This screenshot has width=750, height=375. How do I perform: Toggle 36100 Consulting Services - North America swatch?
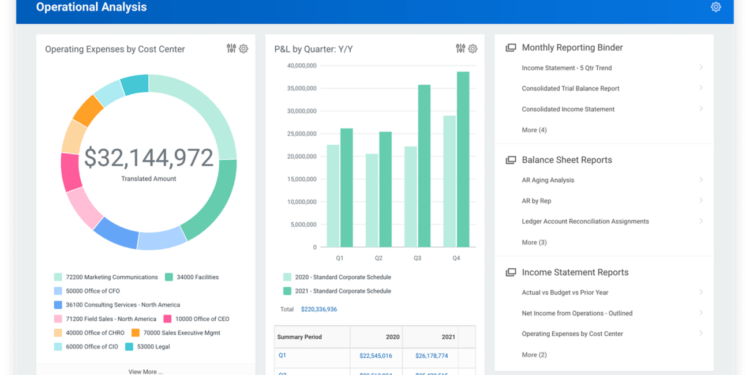coord(58,305)
